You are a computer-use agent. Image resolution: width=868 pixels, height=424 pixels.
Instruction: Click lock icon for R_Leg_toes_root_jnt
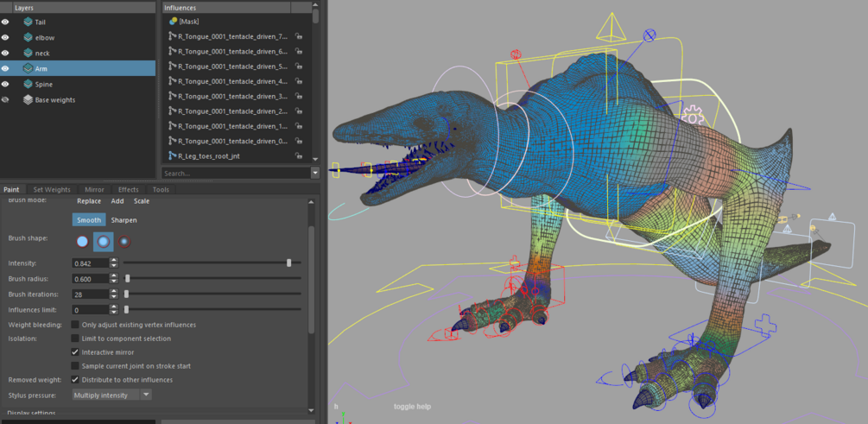tap(299, 156)
